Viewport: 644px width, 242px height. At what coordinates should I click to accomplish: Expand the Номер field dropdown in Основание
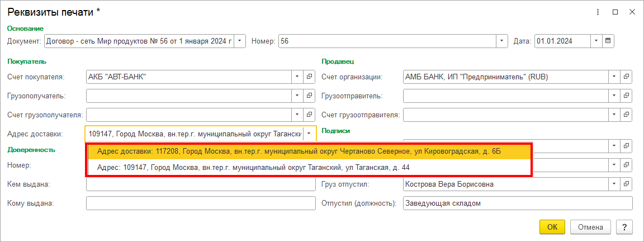click(502, 41)
